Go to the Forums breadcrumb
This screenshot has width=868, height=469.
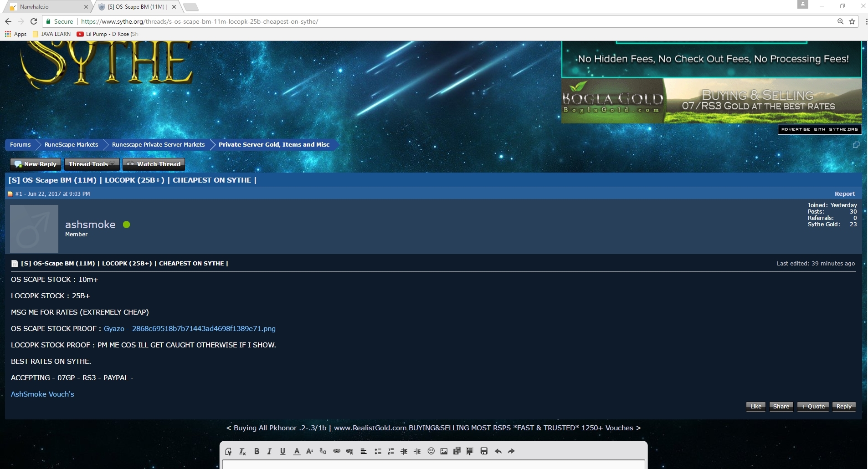click(21, 145)
